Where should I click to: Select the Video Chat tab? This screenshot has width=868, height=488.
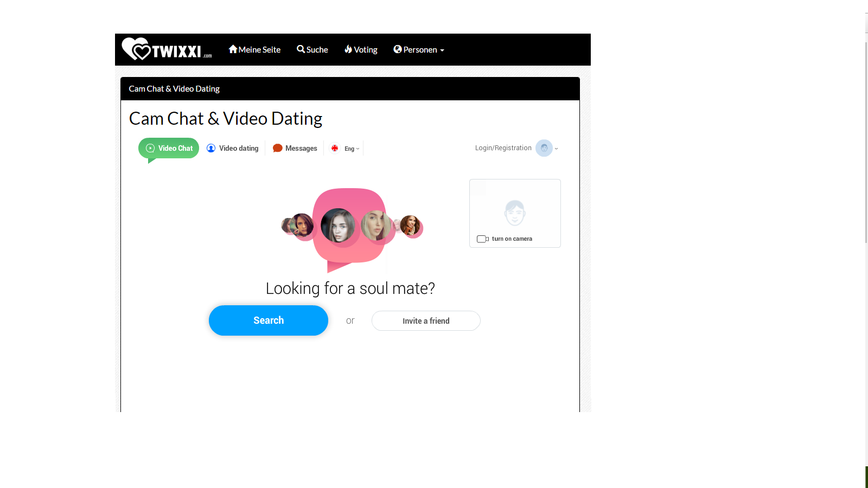tap(169, 148)
